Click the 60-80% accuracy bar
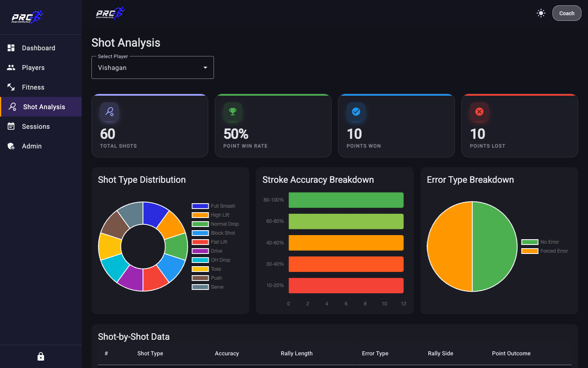 (346, 221)
